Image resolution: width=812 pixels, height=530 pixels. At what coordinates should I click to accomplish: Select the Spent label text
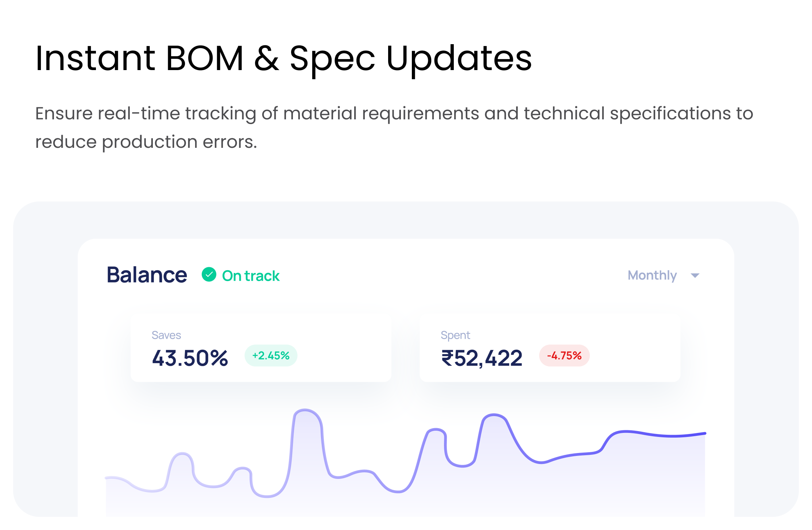point(455,335)
